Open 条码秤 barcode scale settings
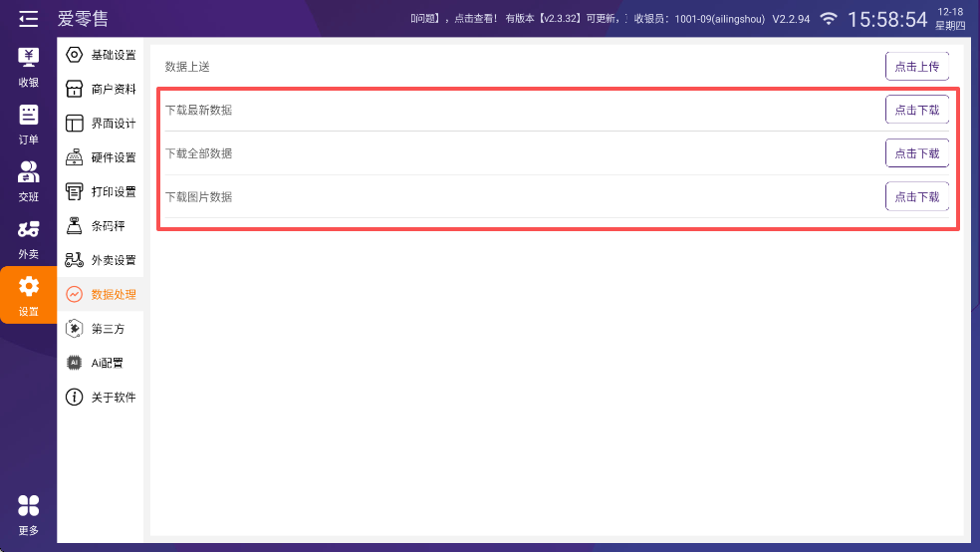980x552 pixels. (x=101, y=226)
